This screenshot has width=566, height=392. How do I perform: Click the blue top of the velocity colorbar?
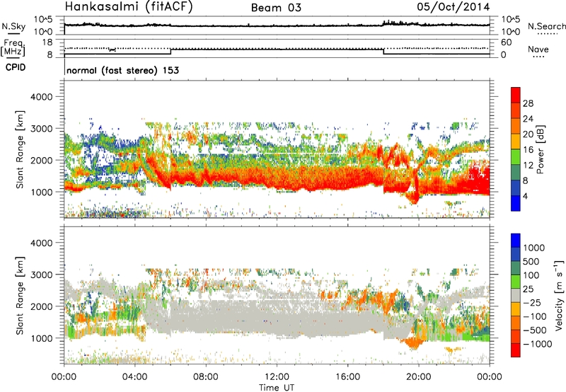(x=516, y=241)
